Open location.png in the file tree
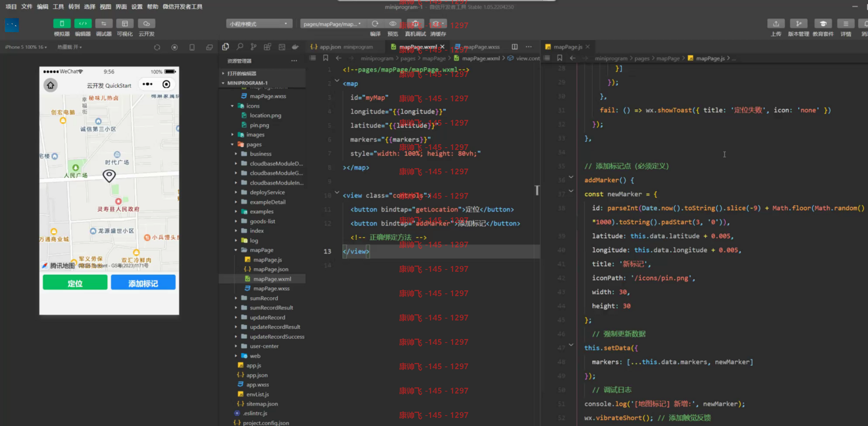Screen dimensions: 868x426 [265, 115]
